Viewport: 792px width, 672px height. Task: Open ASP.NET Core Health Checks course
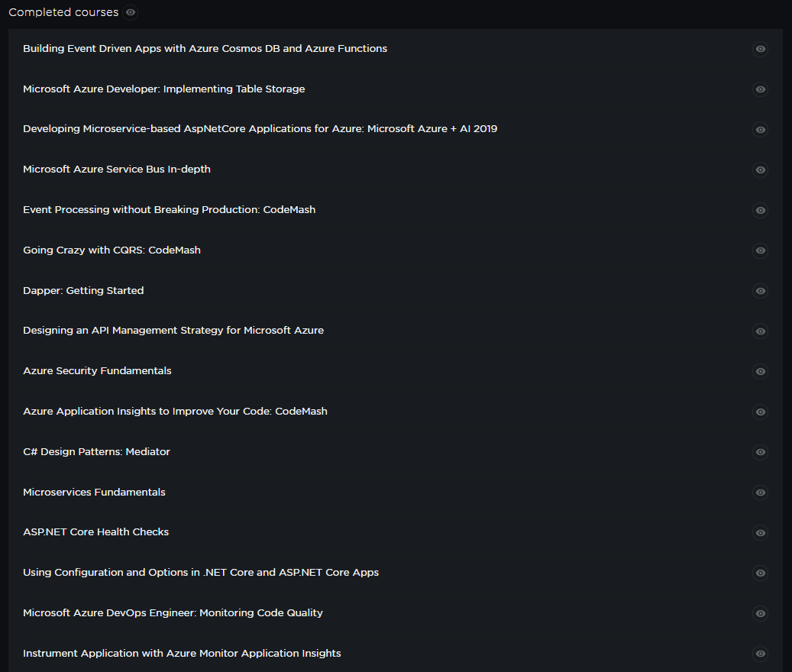coord(95,532)
